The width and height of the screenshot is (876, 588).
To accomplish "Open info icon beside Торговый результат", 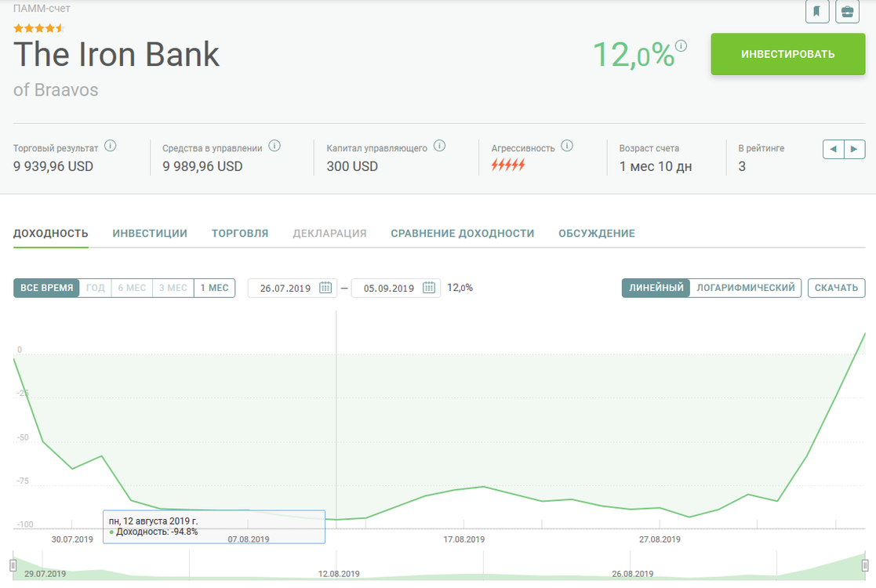I will point(111,147).
